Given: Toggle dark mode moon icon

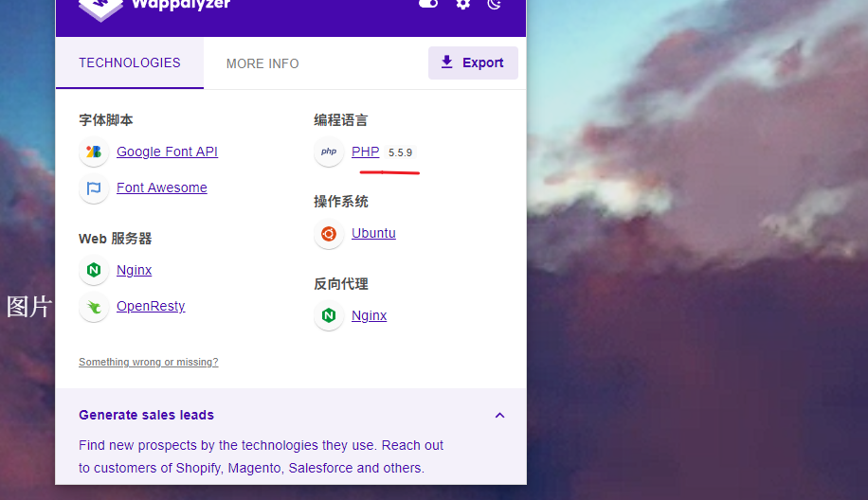Looking at the screenshot, I should click(495, 4).
